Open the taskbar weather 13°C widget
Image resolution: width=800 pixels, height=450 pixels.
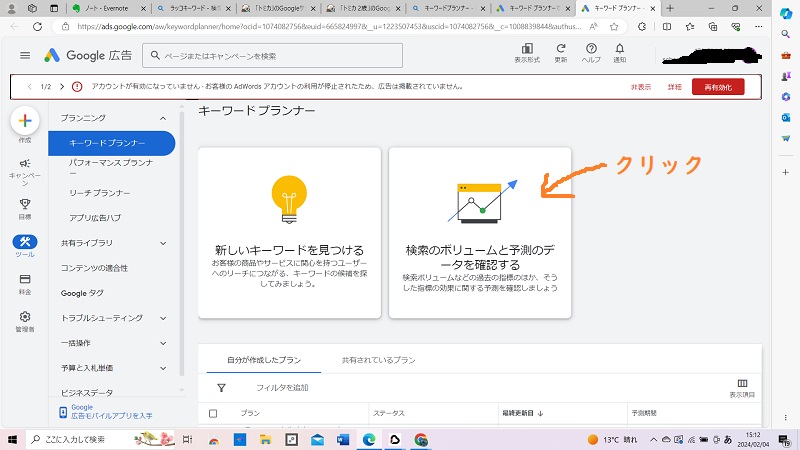pos(612,439)
